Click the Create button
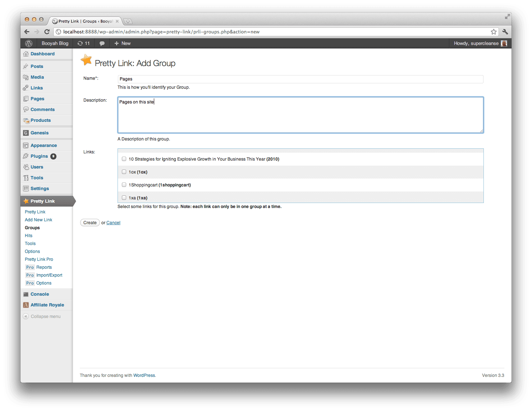The width and height of the screenshot is (532, 411). 90,223
